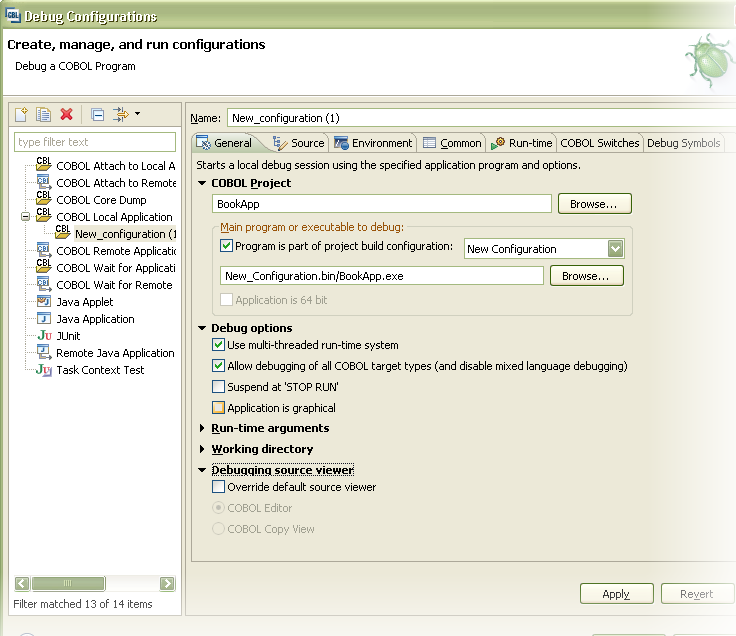Click the COBOL Local Application folder icon
The height and width of the screenshot is (636, 736).
[44, 215]
